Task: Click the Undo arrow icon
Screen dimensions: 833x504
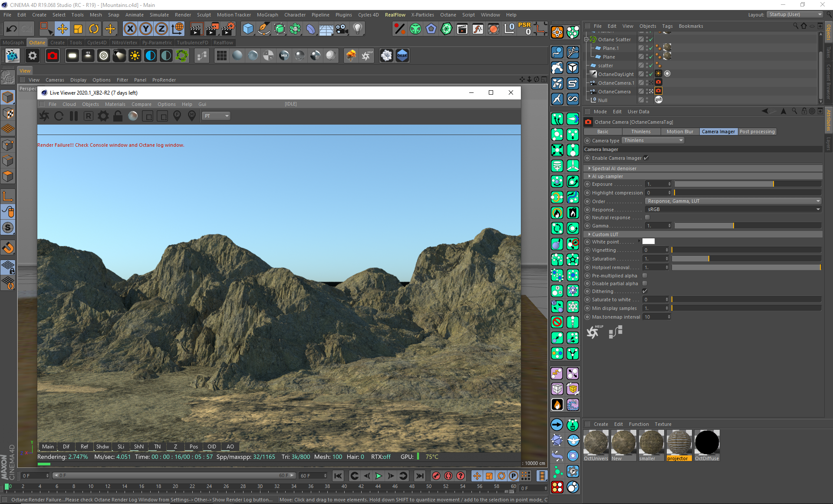Action: pos(12,29)
